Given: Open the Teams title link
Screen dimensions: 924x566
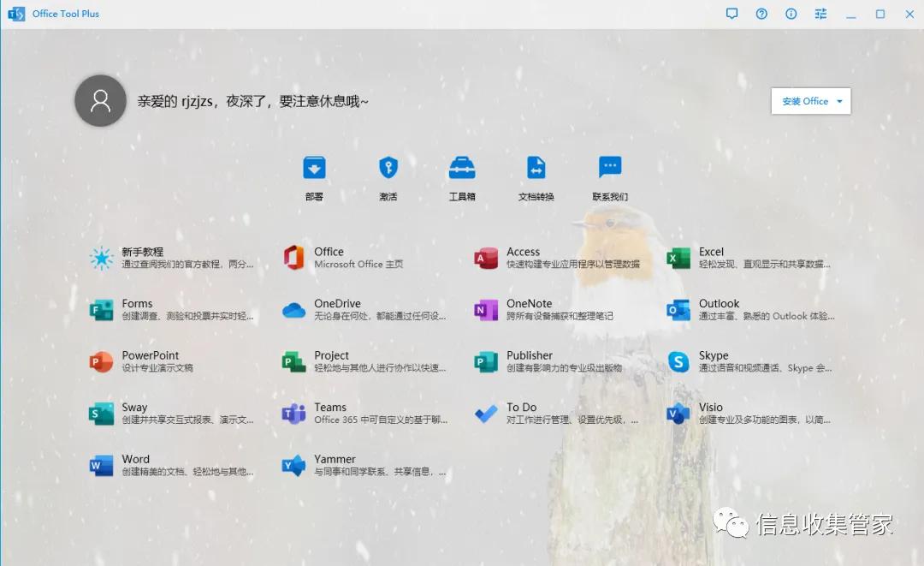Looking at the screenshot, I should click(330, 408).
